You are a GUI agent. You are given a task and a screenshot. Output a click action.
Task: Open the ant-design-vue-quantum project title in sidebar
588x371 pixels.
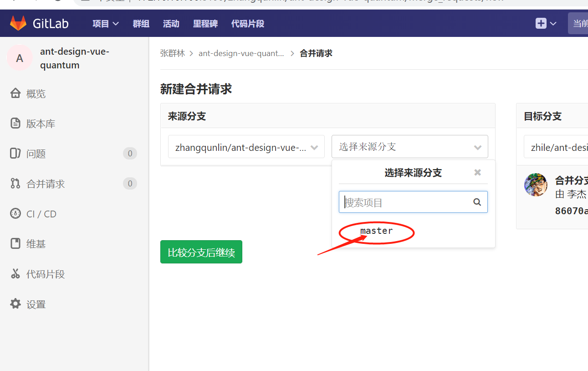pos(75,58)
